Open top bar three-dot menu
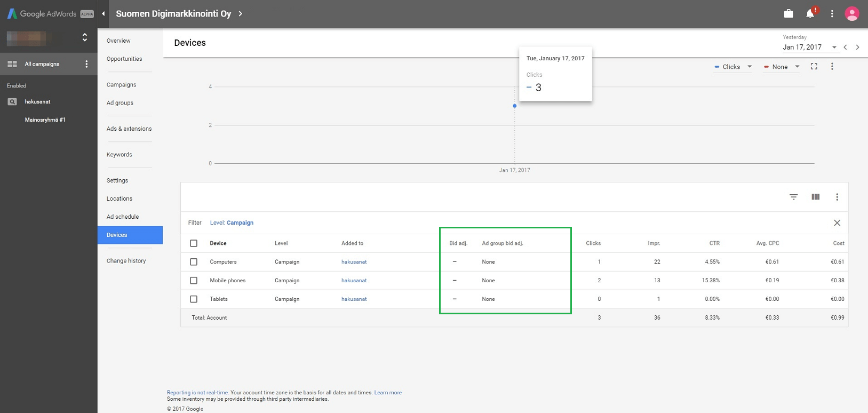Screen dimensions: 868x413 (832, 14)
